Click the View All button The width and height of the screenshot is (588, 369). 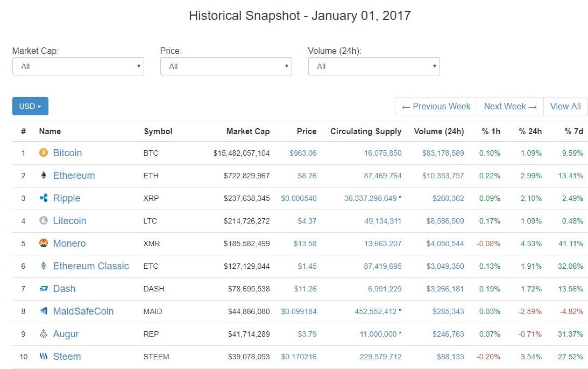565,107
